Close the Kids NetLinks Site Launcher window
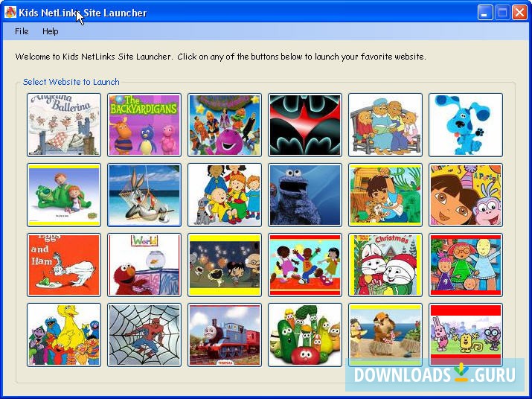 [x=519, y=13]
